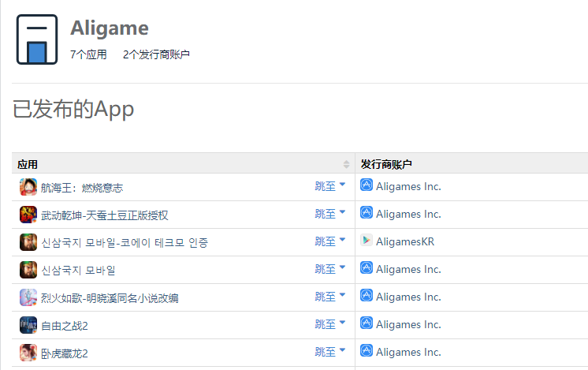Click the 已发布的App section heading
The height and width of the screenshot is (370, 588).
[x=73, y=110]
